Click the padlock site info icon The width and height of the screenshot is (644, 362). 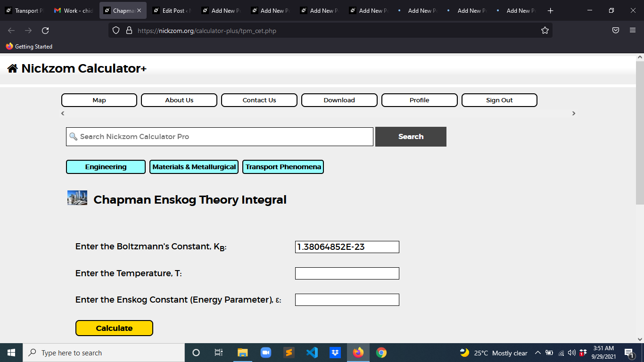click(x=129, y=31)
